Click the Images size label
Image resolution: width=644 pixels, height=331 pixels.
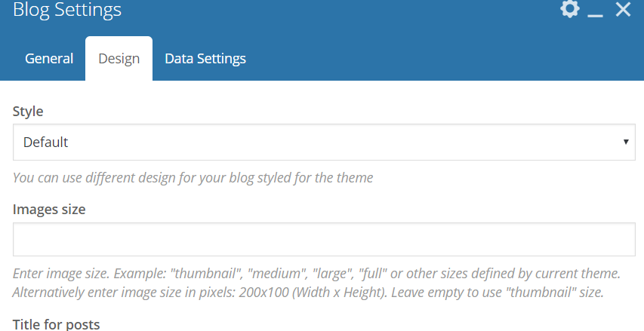click(x=49, y=209)
